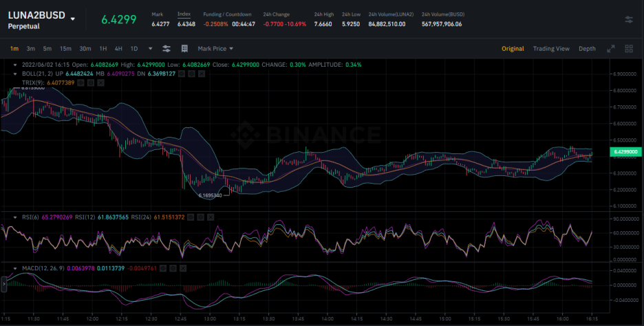This screenshot has height=326, width=644.
Task: Hide the BOLL indicator using eye icon
Action: pyautogui.click(x=182, y=74)
